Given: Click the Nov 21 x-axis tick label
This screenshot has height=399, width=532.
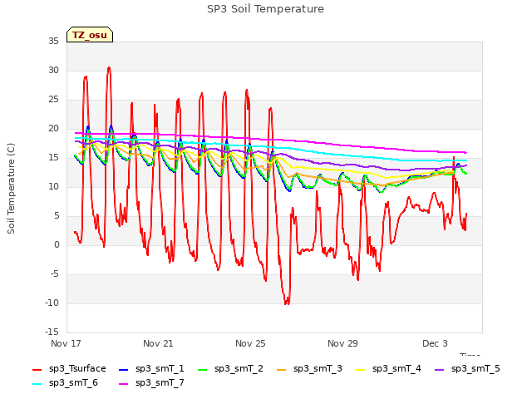Looking at the screenshot, I should [x=158, y=343].
